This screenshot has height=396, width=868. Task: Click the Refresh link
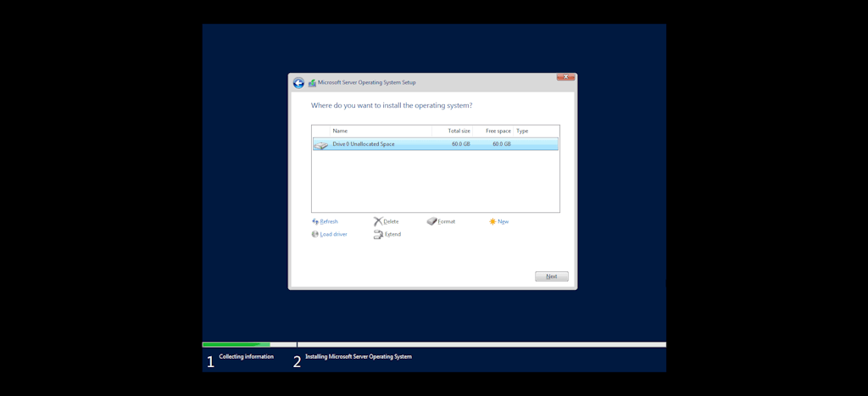(x=329, y=221)
